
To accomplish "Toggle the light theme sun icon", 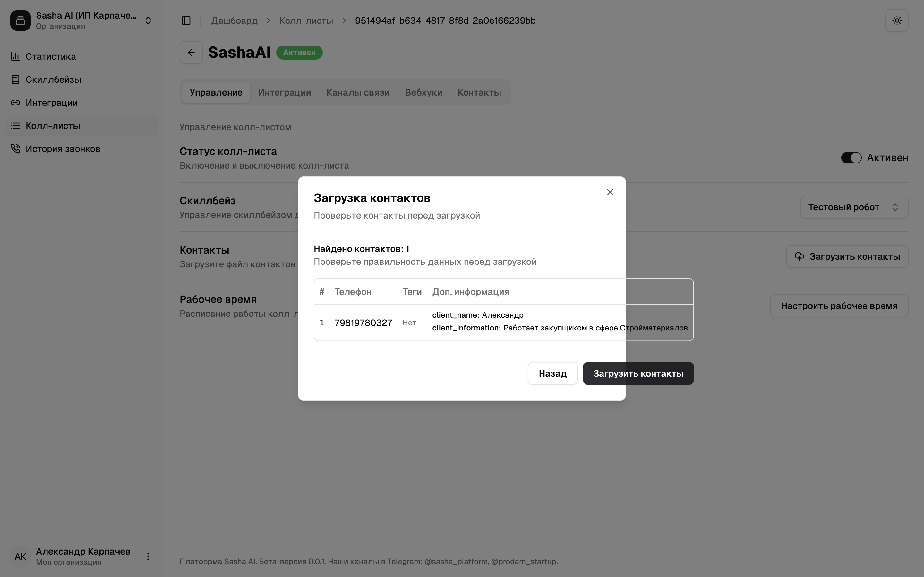I will [896, 21].
